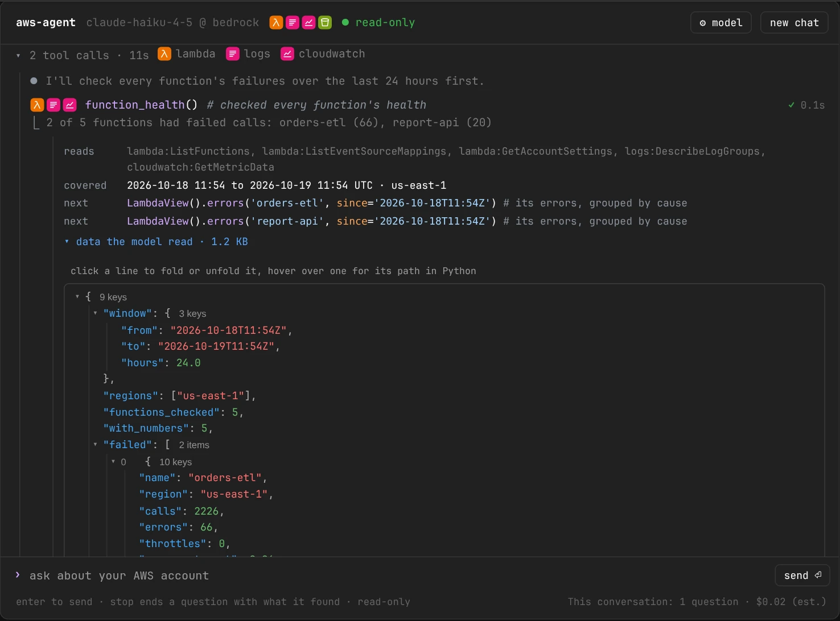Click the pink logs icon in the header
Image resolution: width=840 pixels, height=621 pixels.
(x=293, y=23)
